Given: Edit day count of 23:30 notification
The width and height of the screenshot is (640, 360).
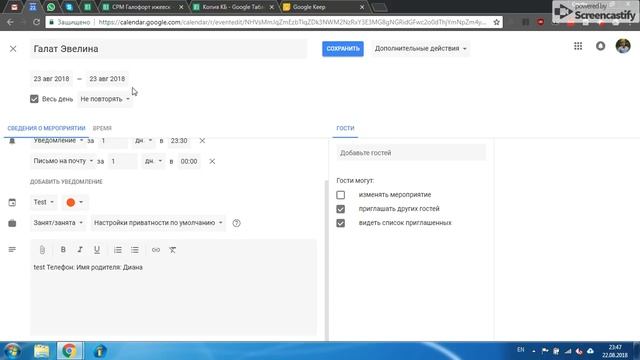Looking at the screenshot, I should tap(113, 141).
